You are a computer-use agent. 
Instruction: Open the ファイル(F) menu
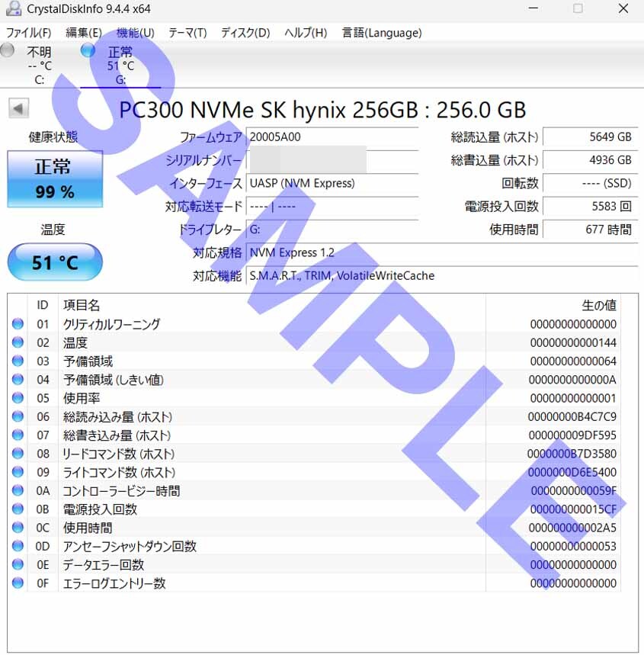tap(27, 33)
